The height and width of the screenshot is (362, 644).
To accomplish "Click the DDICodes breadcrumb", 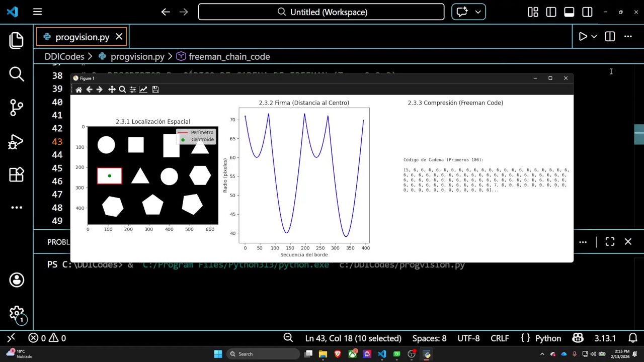I will [x=64, y=56].
